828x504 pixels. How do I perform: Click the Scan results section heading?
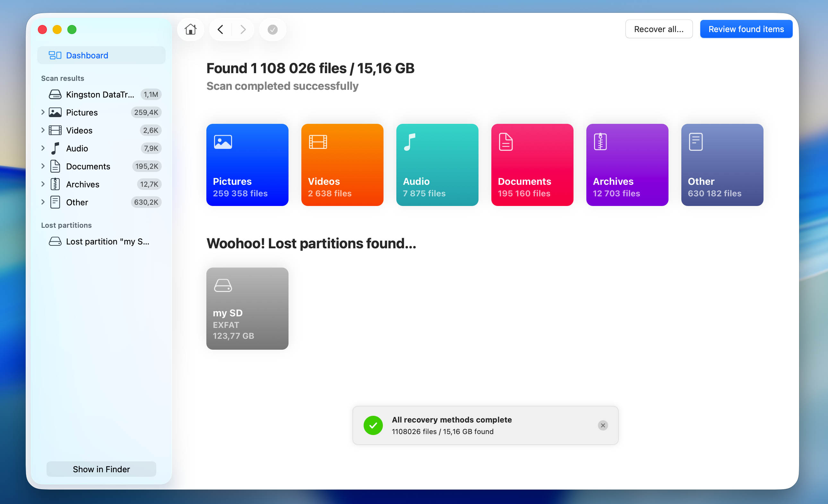(63, 78)
